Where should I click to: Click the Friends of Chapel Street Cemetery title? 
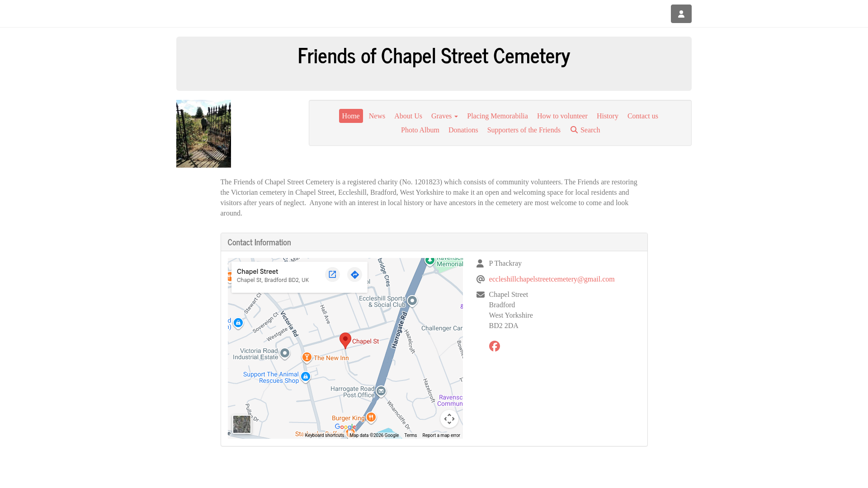[x=434, y=56]
